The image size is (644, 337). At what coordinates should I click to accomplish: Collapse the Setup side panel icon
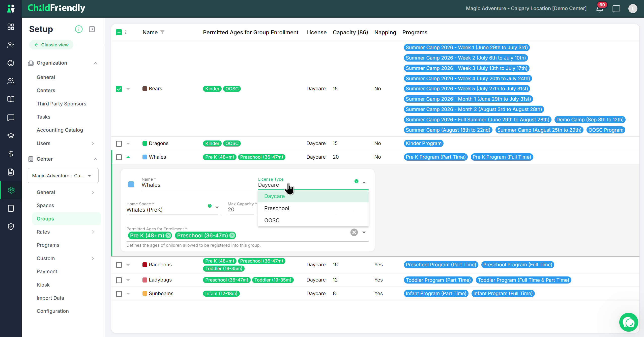[x=92, y=29]
